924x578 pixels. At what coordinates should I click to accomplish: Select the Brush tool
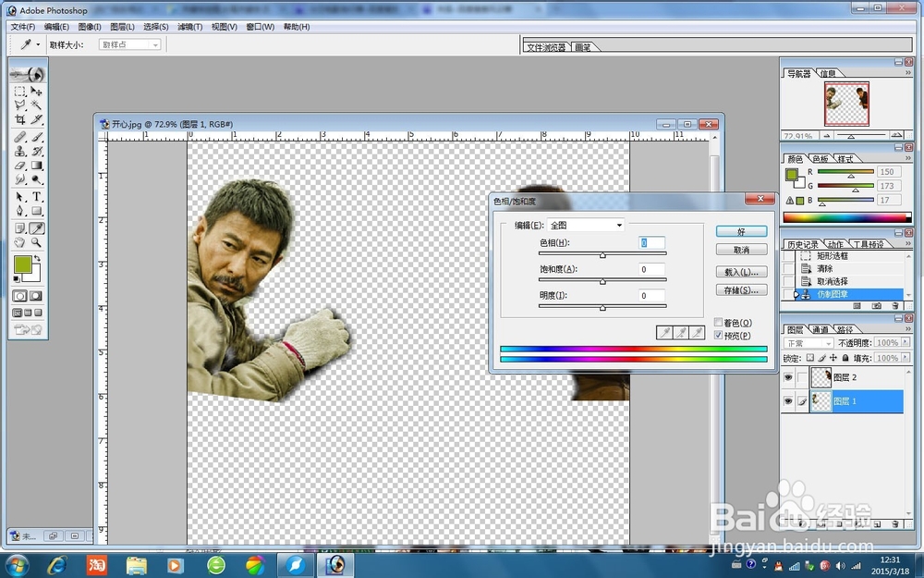[x=37, y=137]
